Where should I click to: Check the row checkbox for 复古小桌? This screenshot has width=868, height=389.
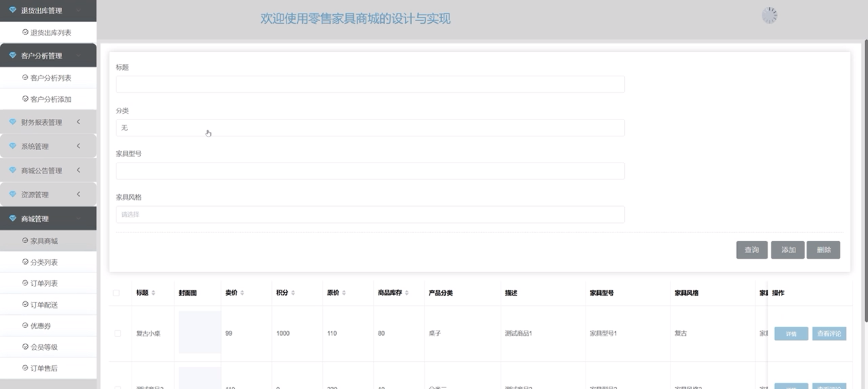pyautogui.click(x=118, y=333)
